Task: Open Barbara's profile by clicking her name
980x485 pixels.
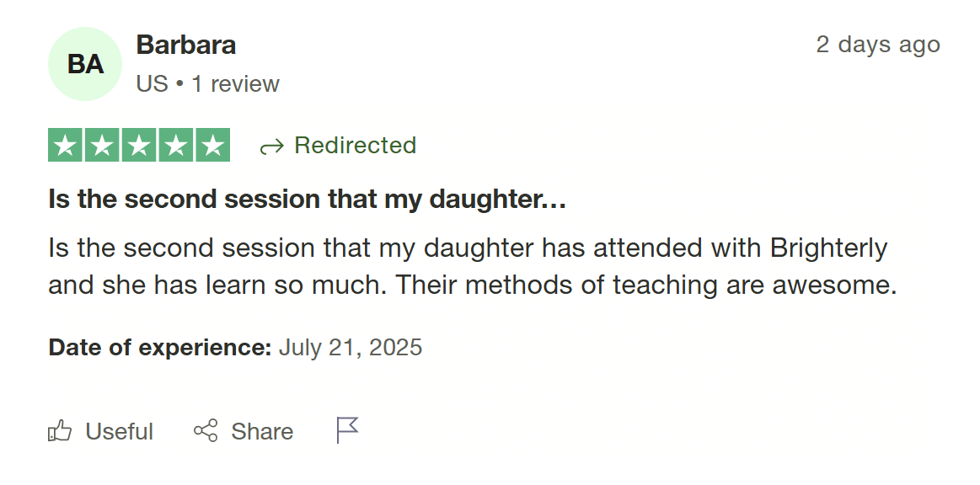Action: (185, 45)
